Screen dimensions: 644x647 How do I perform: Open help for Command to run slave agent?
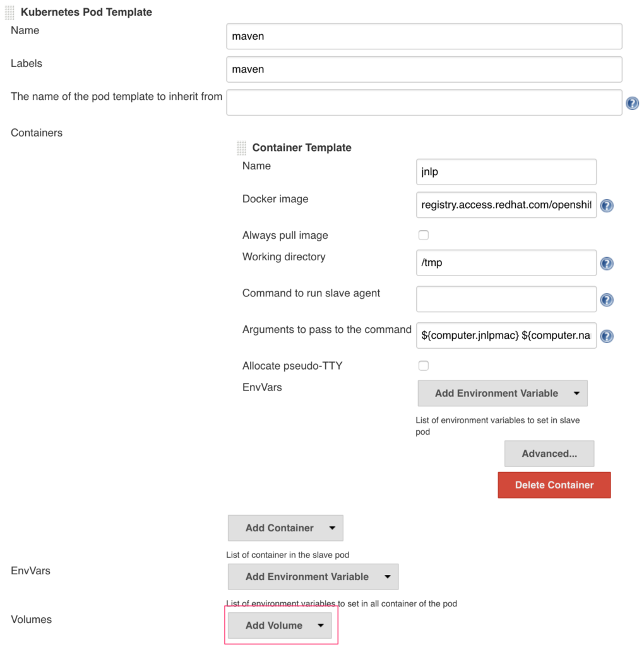(x=607, y=299)
